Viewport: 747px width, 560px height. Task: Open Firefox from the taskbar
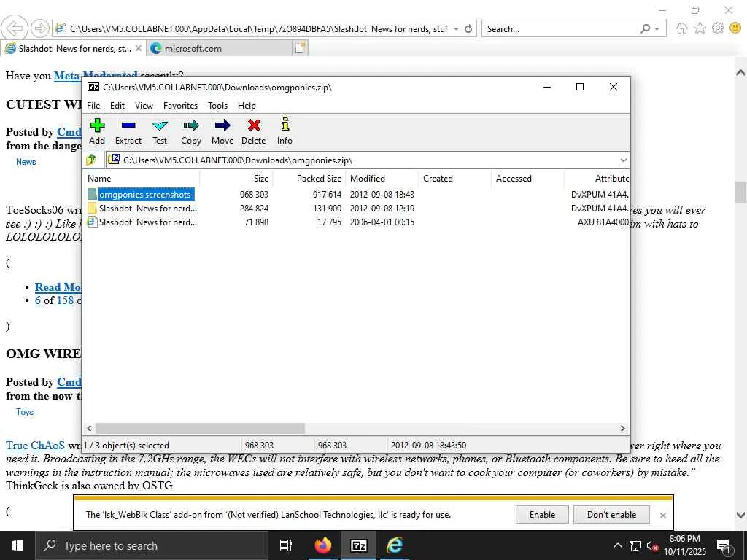pyautogui.click(x=323, y=545)
